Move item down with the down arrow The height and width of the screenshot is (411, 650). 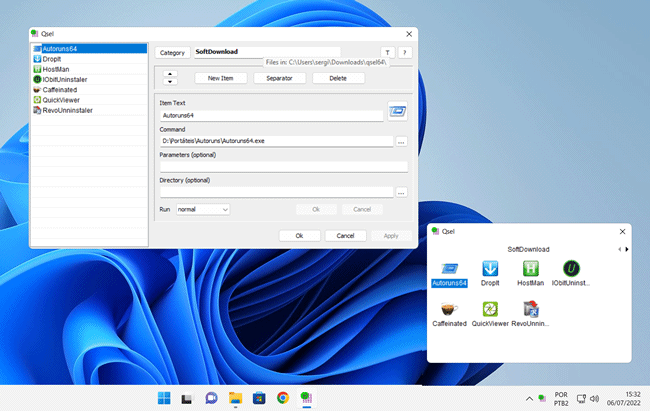[170, 82]
